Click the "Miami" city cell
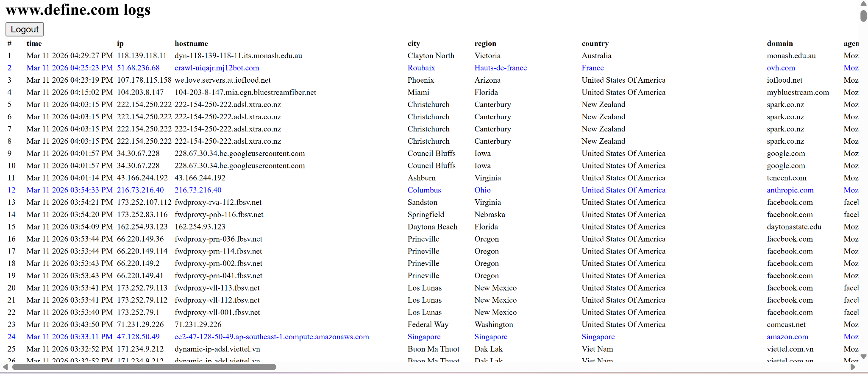This screenshot has height=374, width=868. [418, 92]
